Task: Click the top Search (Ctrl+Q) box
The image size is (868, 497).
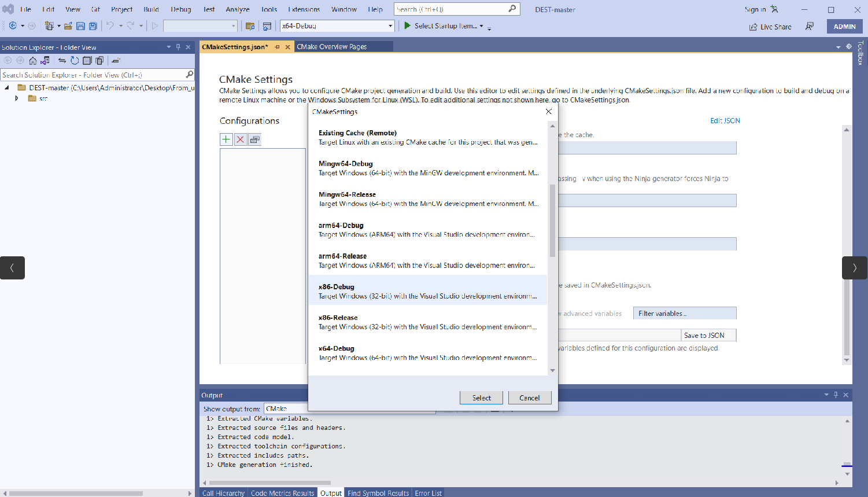Action: [457, 9]
